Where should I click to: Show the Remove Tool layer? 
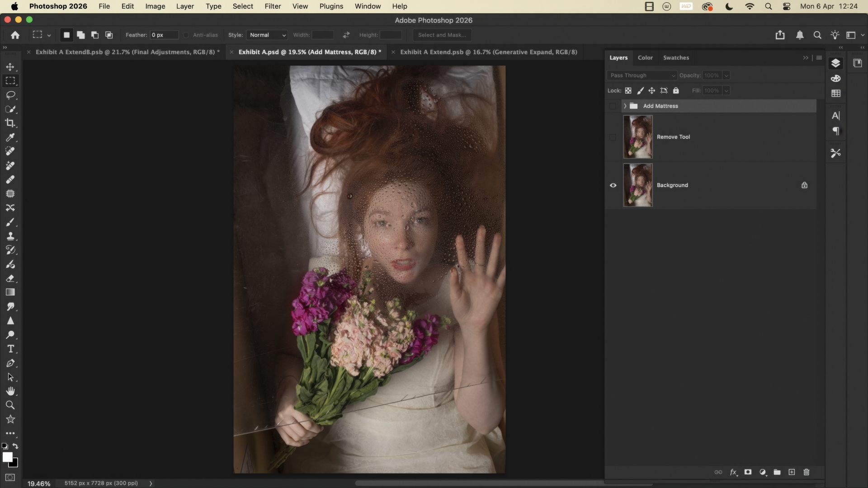[x=613, y=137]
